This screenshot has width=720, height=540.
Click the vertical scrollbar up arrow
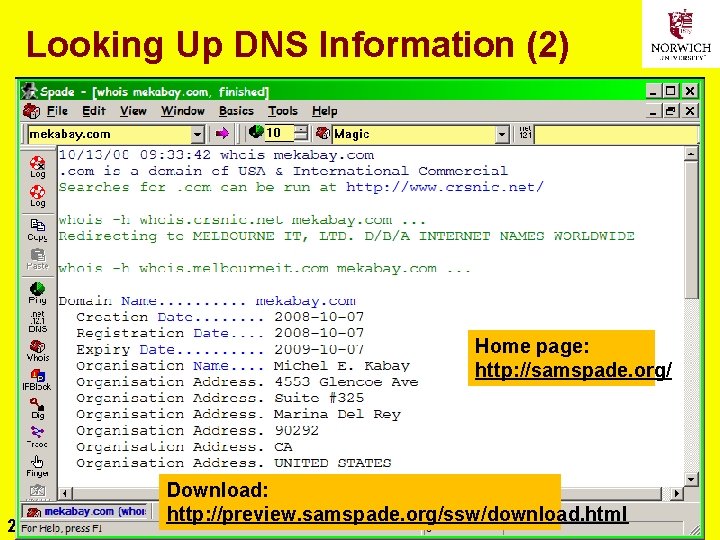pyautogui.click(x=691, y=153)
